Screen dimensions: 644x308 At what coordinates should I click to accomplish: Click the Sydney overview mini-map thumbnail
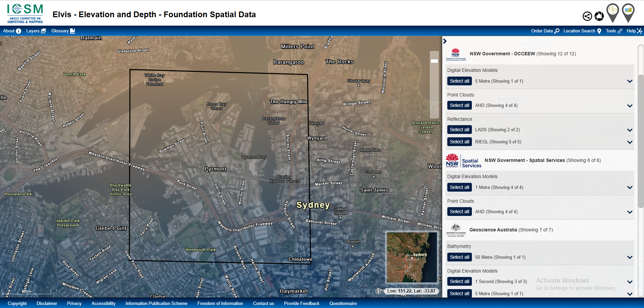(x=412, y=257)
